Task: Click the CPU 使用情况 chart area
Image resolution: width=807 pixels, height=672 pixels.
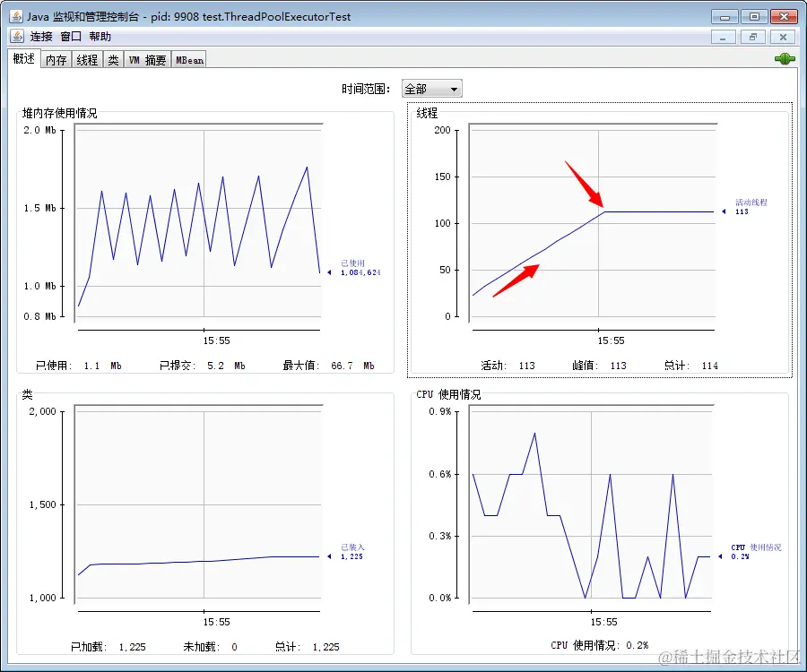Action: (x=592, y=504)
